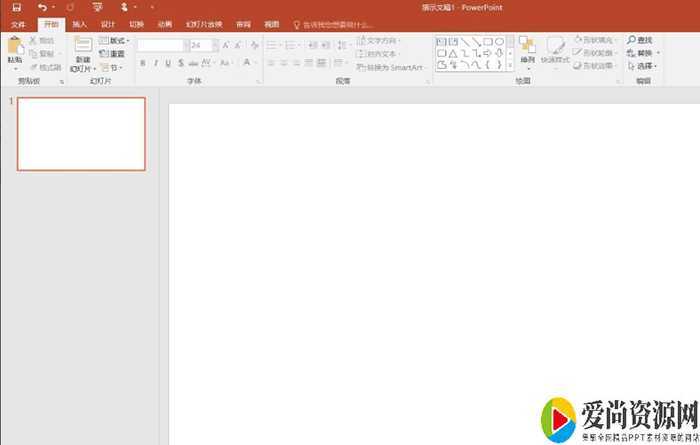Open the Arrange (排列) tool
This screenshot has height=445, width=700.
pyautogui.click(x=527, y=47)
